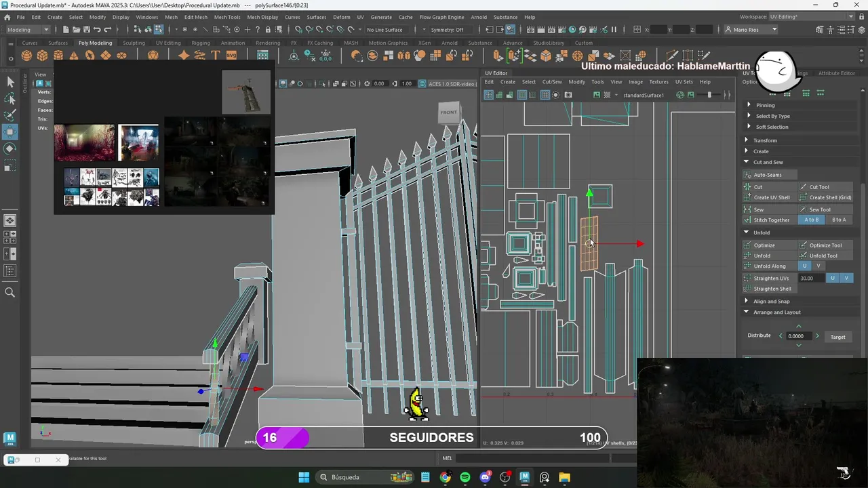Click the mirror shelf icon

pos(403,56)
